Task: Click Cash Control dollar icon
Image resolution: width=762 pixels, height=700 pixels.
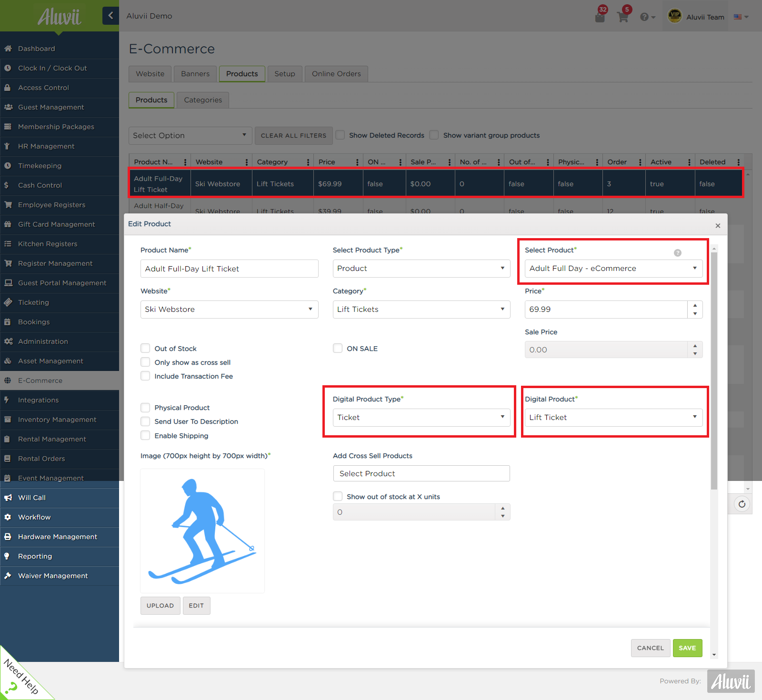Action: click(x=6, y=185)
